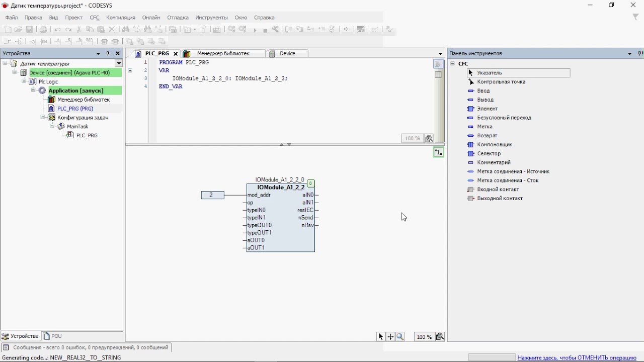Click the Stop square toolbar icon

(265, 30)
